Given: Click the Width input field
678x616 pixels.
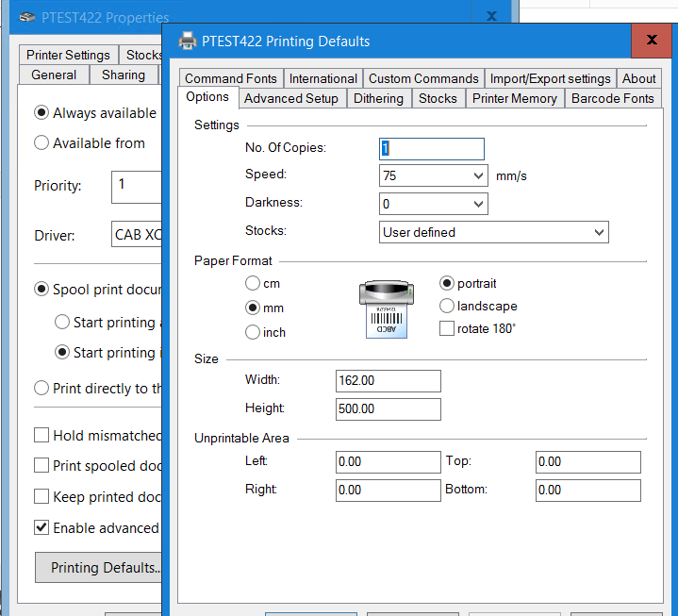Looking at the screenshot, I should (388, 380).
